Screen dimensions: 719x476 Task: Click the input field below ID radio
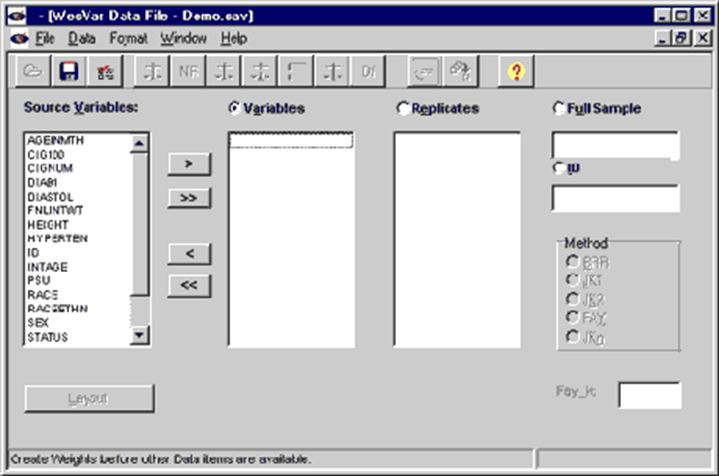(x=615, y=198)
